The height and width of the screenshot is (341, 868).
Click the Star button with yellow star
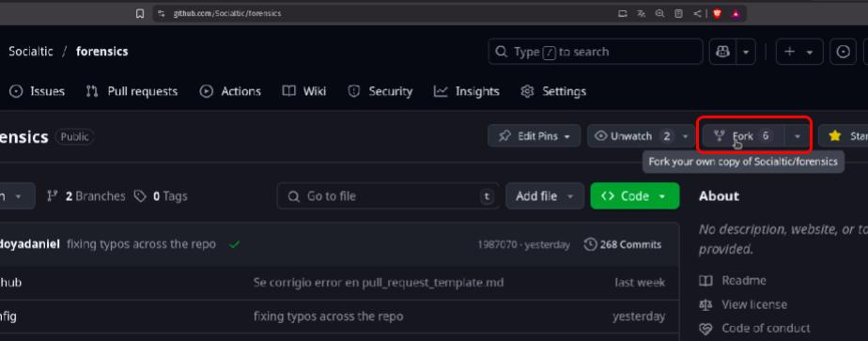844,135
